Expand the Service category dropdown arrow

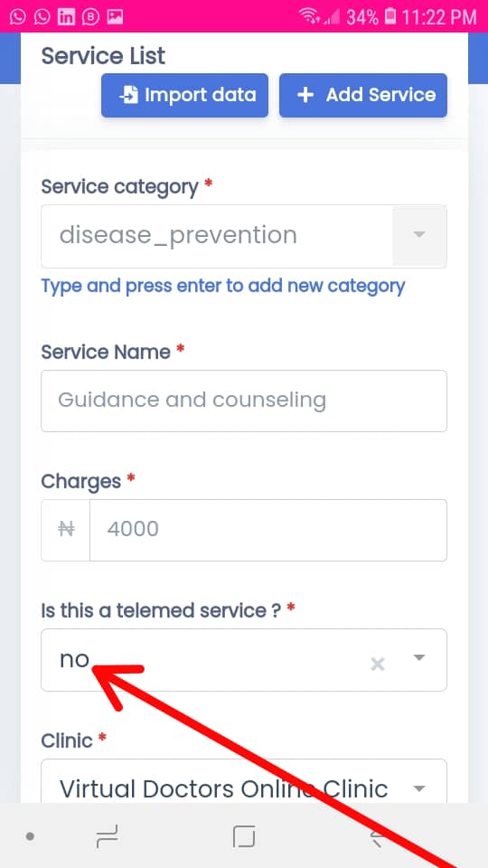419,235
